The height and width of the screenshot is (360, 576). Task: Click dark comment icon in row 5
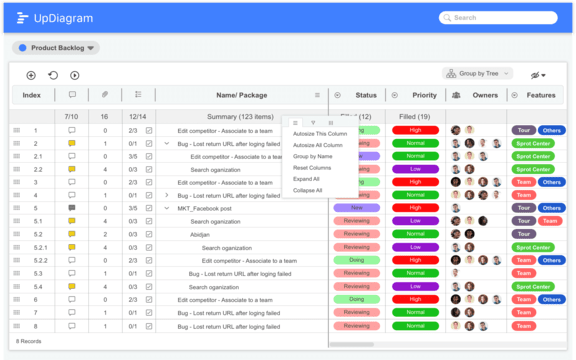click(72, 208)
